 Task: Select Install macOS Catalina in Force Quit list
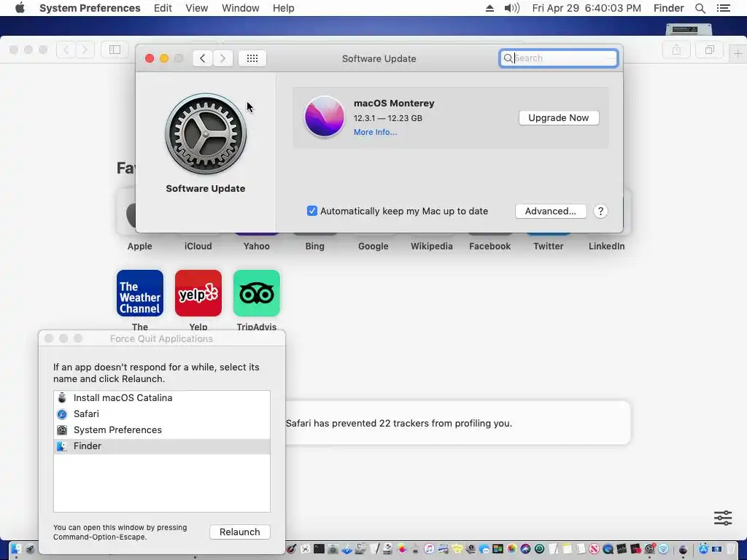161,397
